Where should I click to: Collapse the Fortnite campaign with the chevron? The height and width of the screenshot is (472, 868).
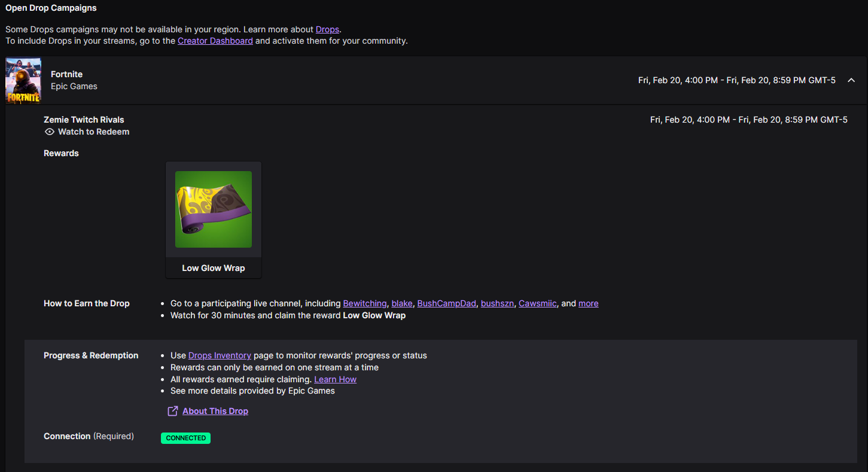tap(851, 80)
